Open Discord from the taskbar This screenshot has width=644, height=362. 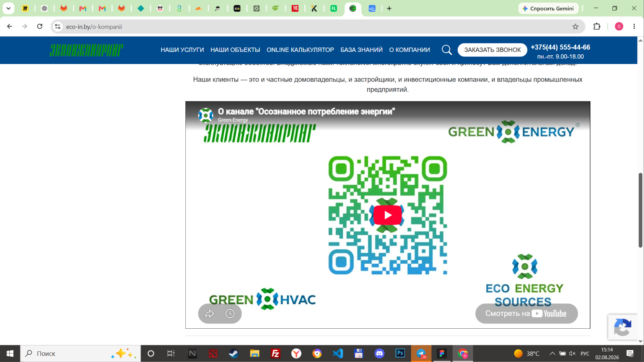(x=379, y=353)
